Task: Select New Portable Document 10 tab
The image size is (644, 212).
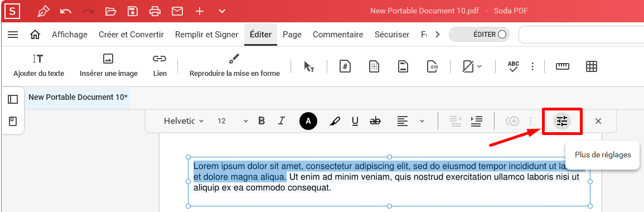Action: [x=78, y=98]
